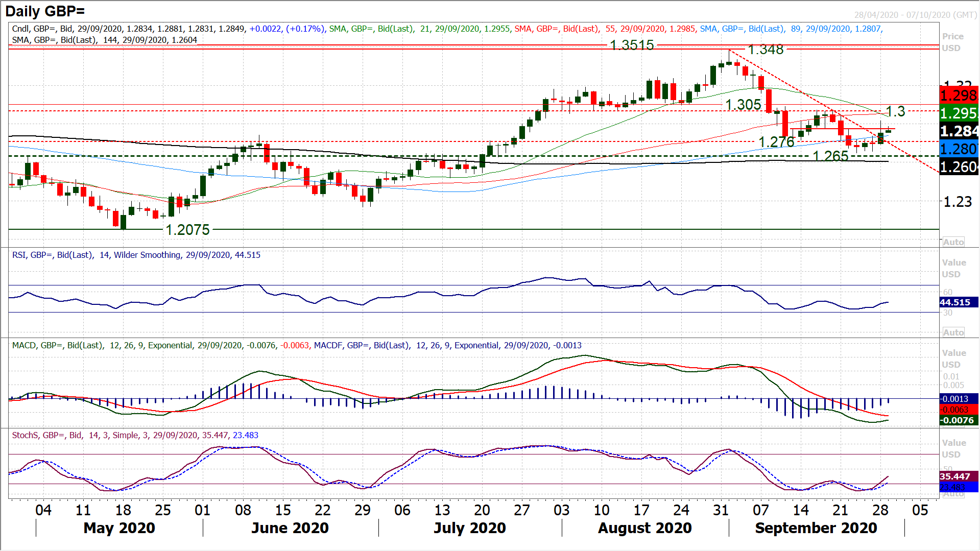Viewport: 980px width, 551px height.
Task: Select the 1.2075 support level label
Action: [187, 230]
